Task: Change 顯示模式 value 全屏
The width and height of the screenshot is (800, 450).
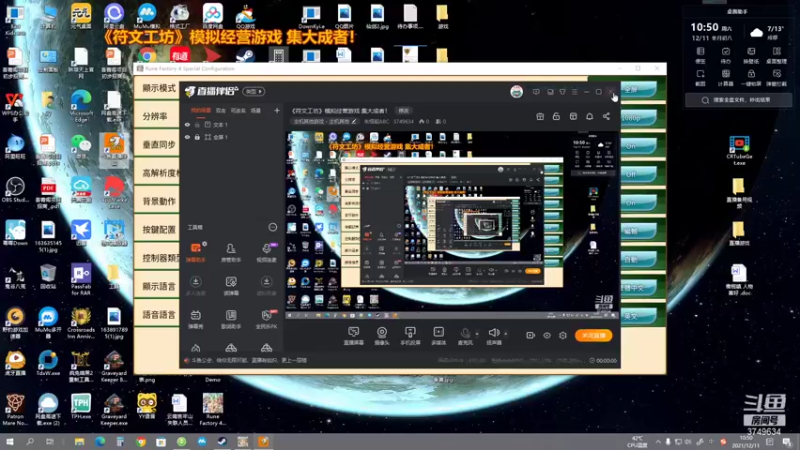Action: pos(638,89)
